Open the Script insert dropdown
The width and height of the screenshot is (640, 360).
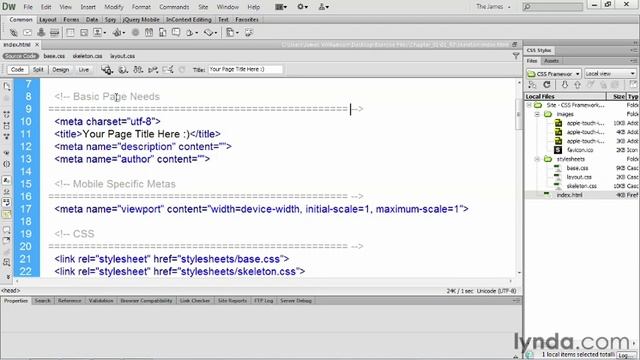click(210, 33)
